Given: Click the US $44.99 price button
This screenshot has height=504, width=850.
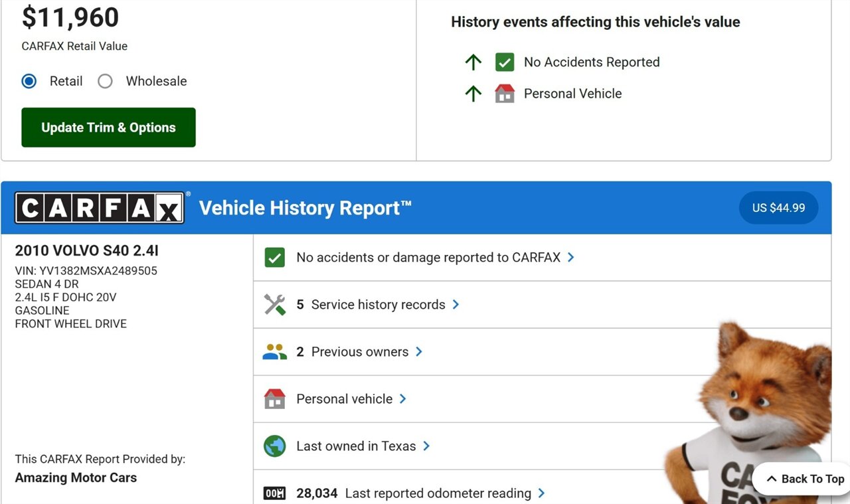Looking at the screenshot, I should point(778,208).
